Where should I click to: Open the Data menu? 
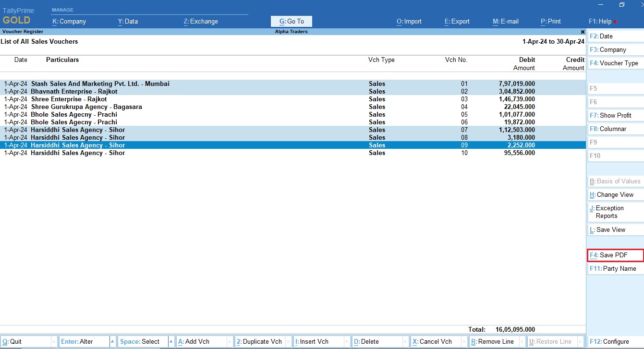click(x=128, y=21)
